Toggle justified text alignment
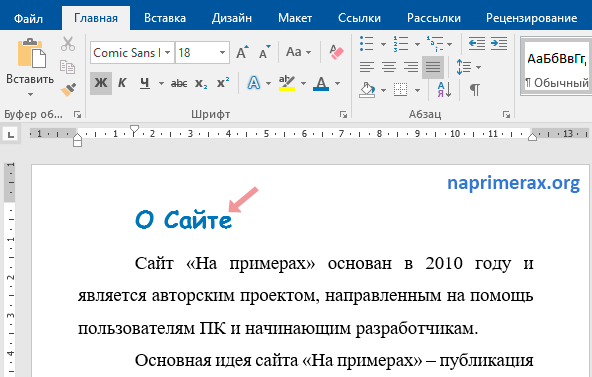The height and width of the screenshot is (377, 592). [x=433, y=67]
